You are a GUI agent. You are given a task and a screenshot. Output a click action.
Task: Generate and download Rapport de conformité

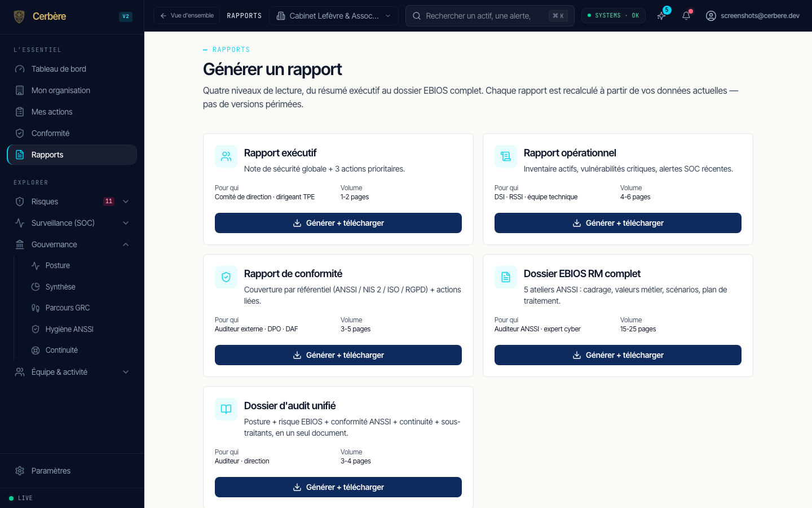[338, 355]
